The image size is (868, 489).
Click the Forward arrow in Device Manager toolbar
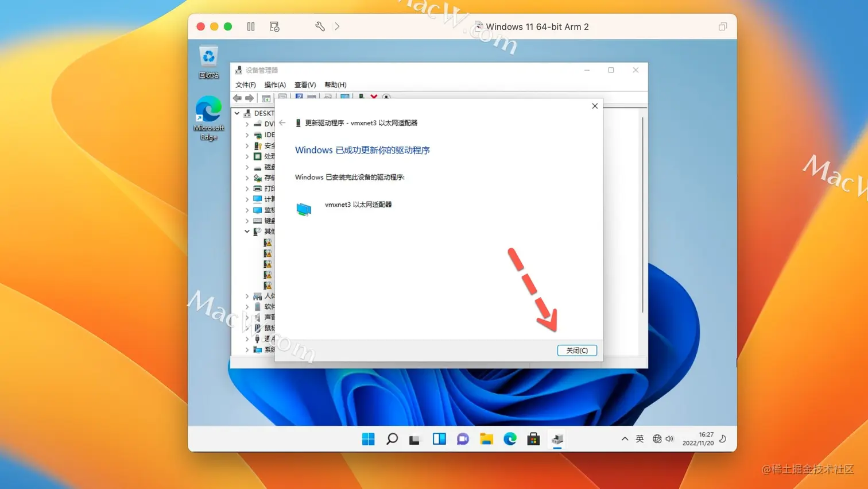point(249,98)
